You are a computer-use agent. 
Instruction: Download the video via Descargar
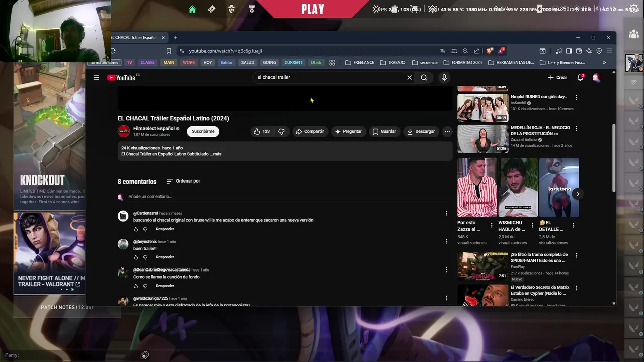(421, 131)
